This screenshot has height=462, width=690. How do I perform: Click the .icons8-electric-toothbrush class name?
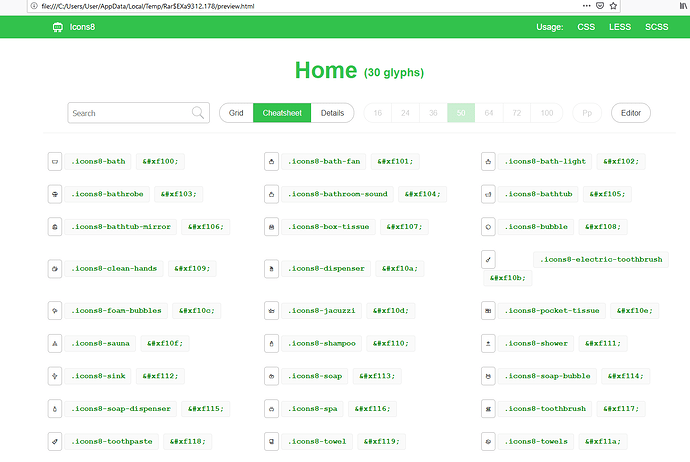(601, 260)
